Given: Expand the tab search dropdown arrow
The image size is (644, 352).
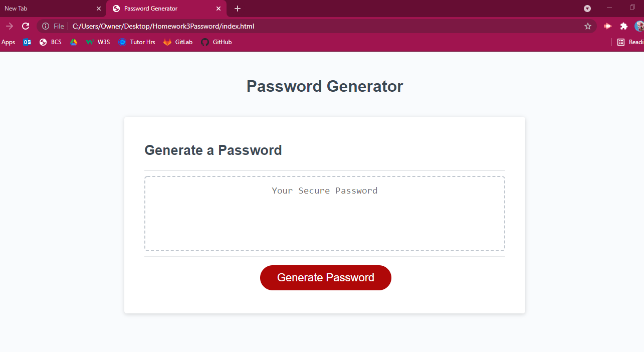Looking at the screenshot, I should (x=587, y=9).
